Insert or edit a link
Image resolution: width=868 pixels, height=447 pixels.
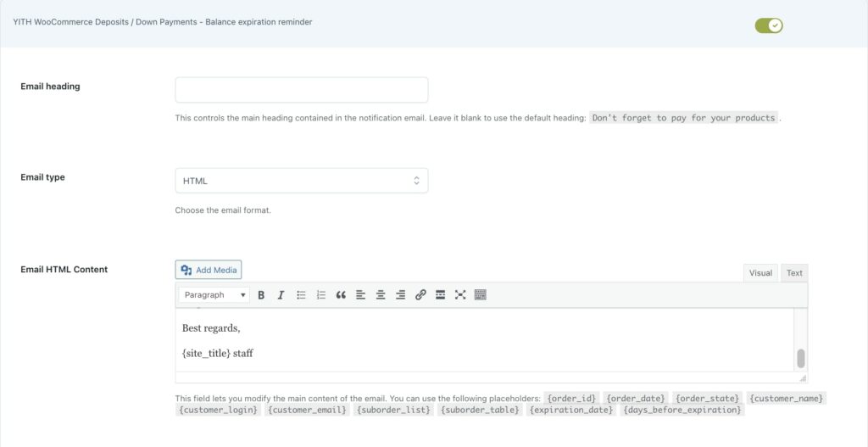tap(420, 295)
